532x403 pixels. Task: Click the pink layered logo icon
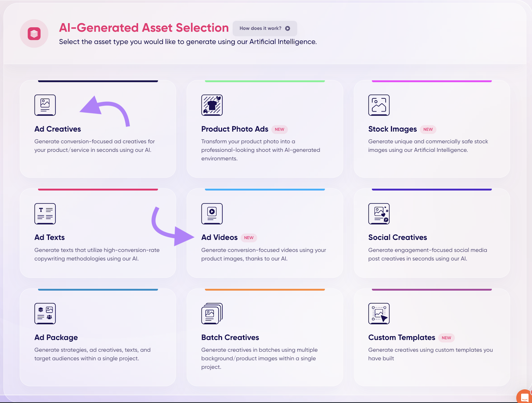pyautogui.click(x=34, y=34)
